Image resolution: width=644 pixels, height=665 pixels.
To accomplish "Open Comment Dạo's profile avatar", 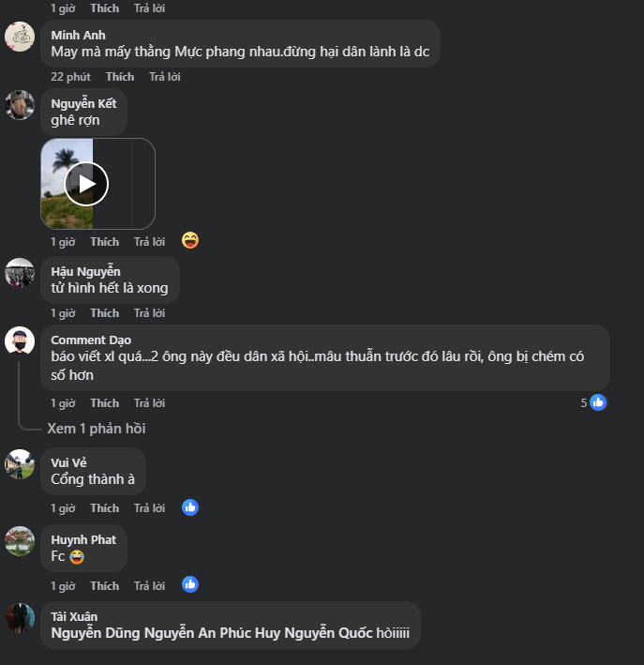I will coord(20,340).
